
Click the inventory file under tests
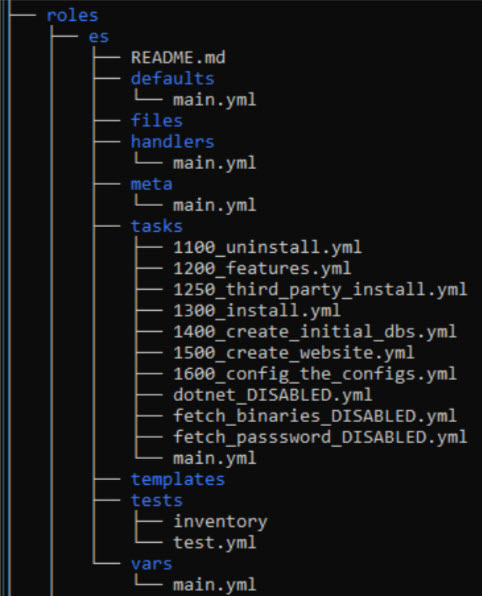220,522
